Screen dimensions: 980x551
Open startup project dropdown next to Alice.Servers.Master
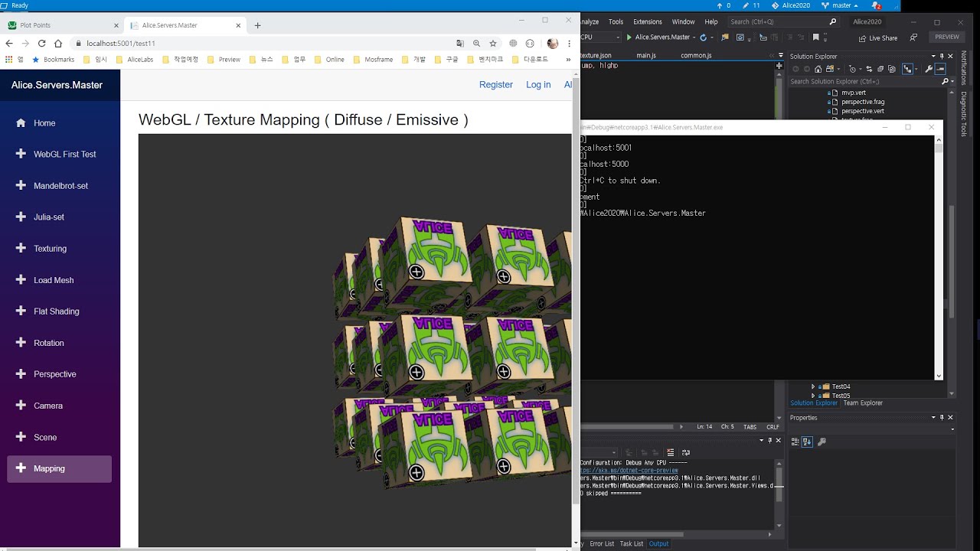pos(694,37)
